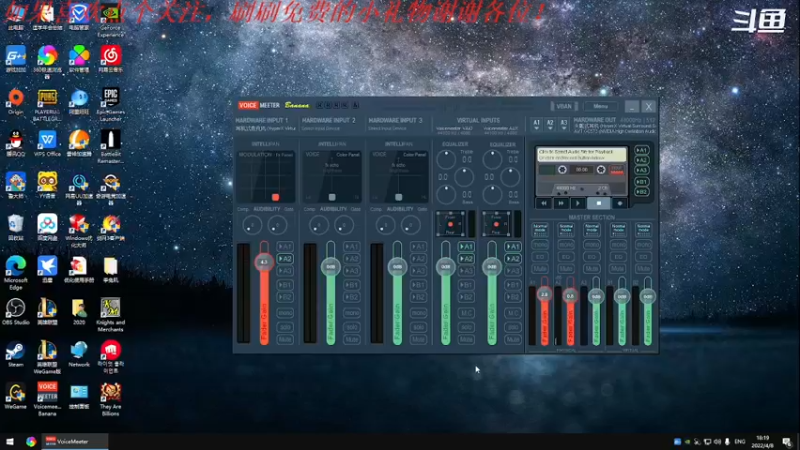Screen dimensions: 800x450
Task: Toggle B2 bus on Hardware Input 3
Action: point(418,297)
